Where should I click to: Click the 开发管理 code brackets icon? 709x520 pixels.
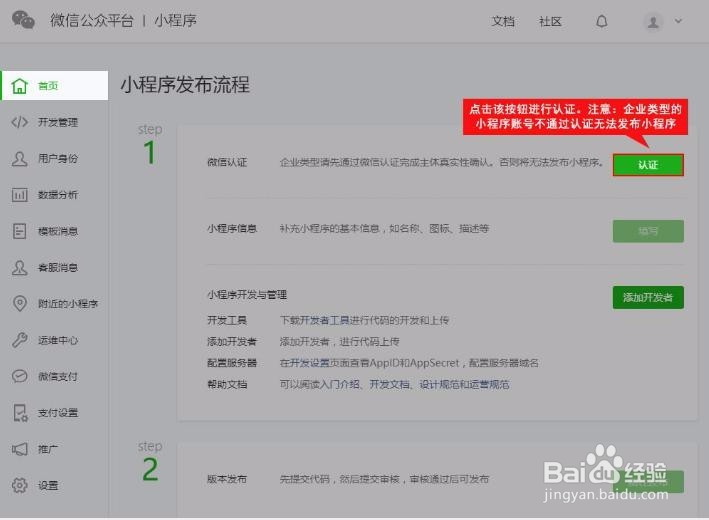click(19, 122)
